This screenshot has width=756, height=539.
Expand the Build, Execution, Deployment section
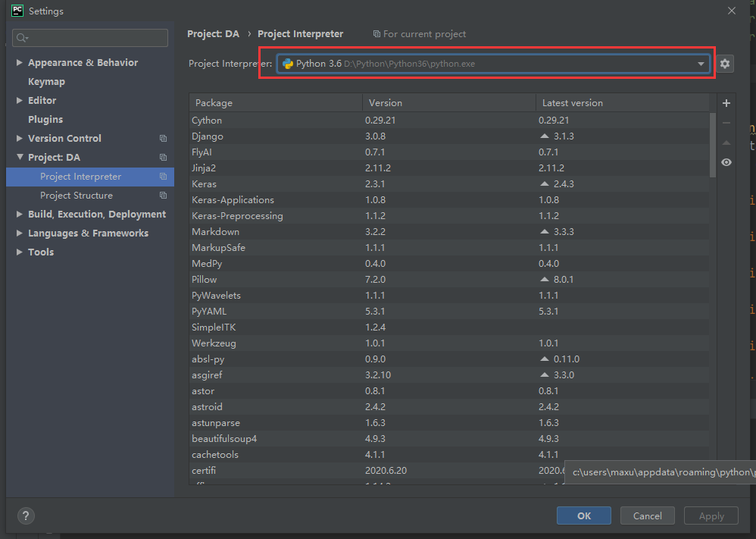click(x=19, y=215)
